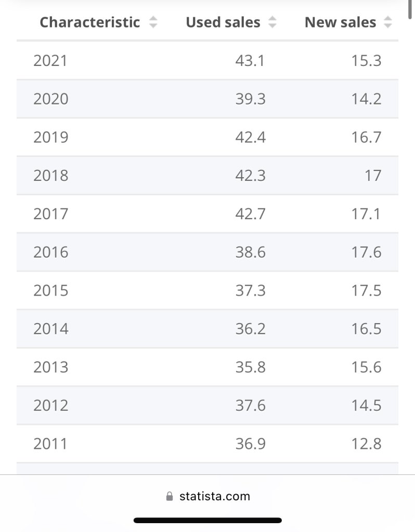Click the 2016 new sales value 17.6

366,252
